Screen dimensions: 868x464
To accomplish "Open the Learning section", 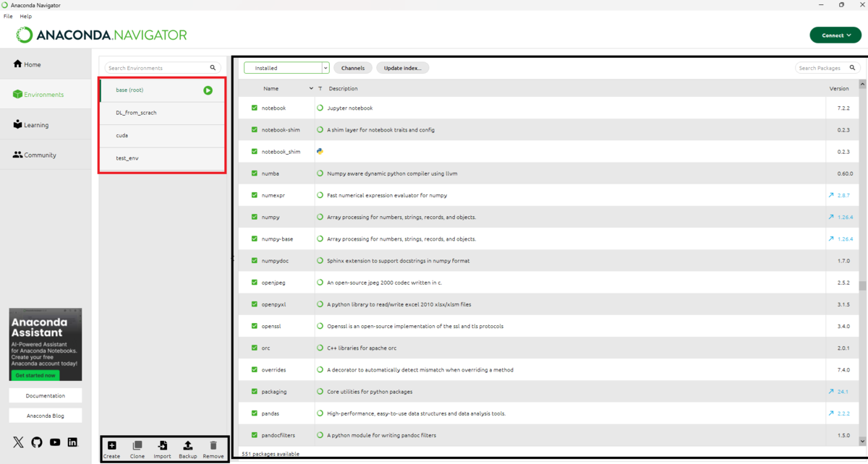I will pos(46,125).
